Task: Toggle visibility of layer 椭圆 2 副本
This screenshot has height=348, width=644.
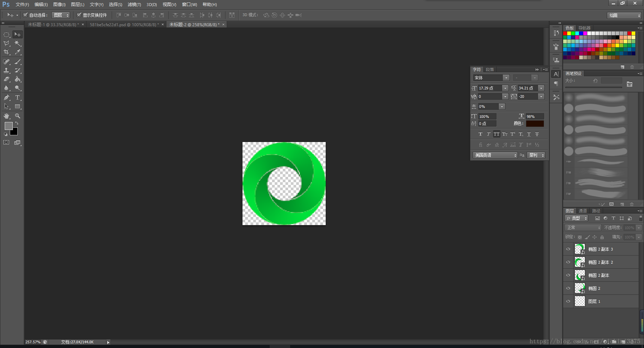Action: coord(568,275)
